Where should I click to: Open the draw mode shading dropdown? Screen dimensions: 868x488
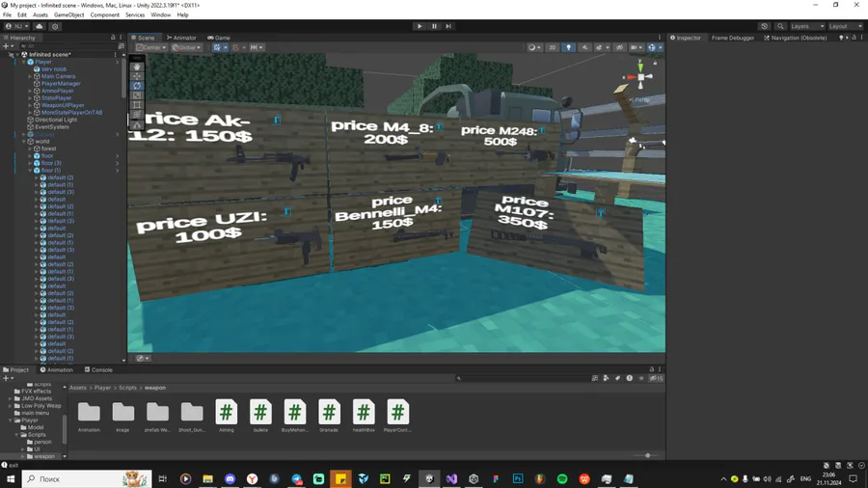click(x=534, y=47)
